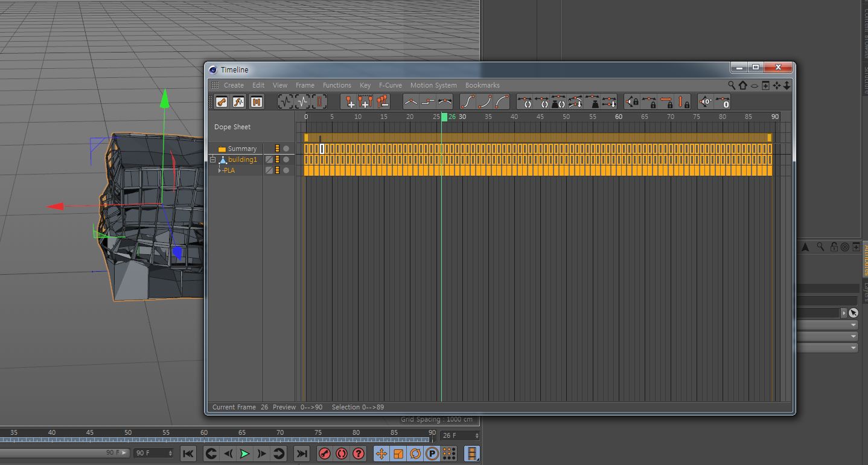This screenshot has width=868, height=465.
Task: Set step interpolation for keys
Action: tap(427, 102)
